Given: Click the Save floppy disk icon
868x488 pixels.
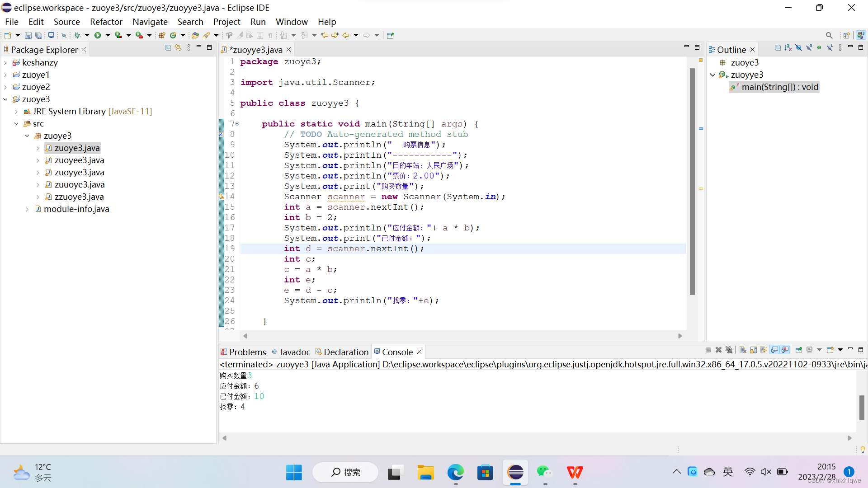Looking at the screenshot, I should [28, 35].
